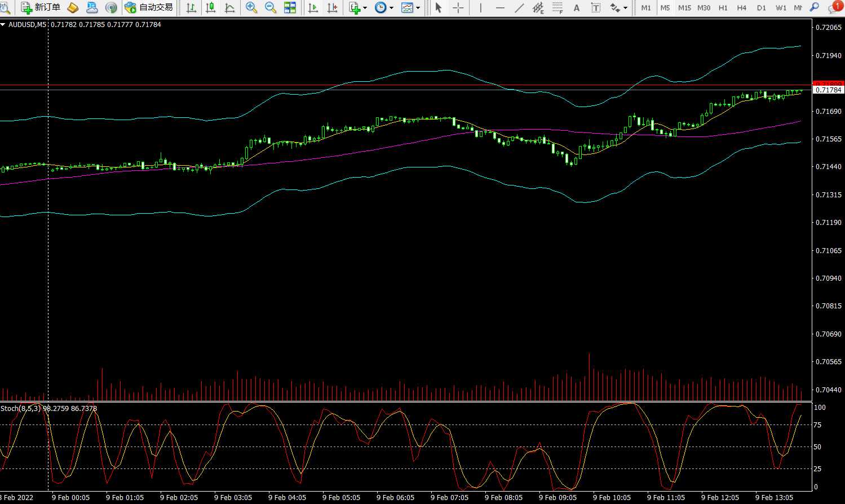Select the Fibonacci retracement tool

558,7
